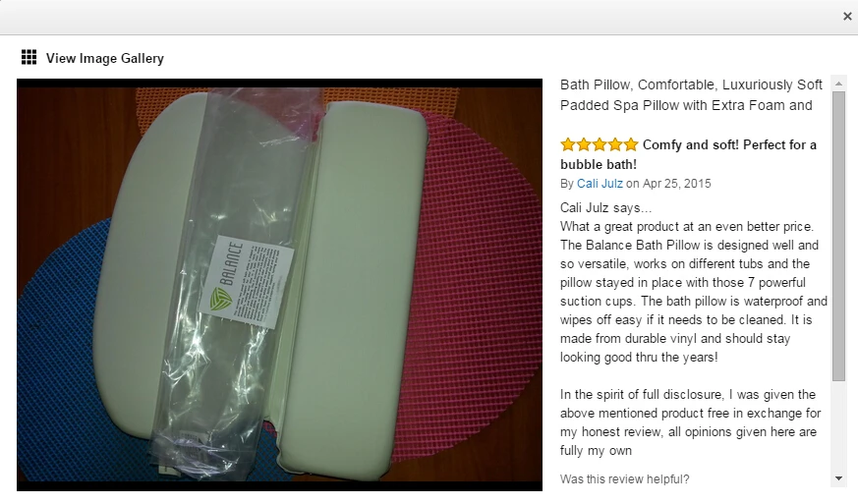Click the fifth star of the rating
858x504 pixels.
[x=631, y=144]
